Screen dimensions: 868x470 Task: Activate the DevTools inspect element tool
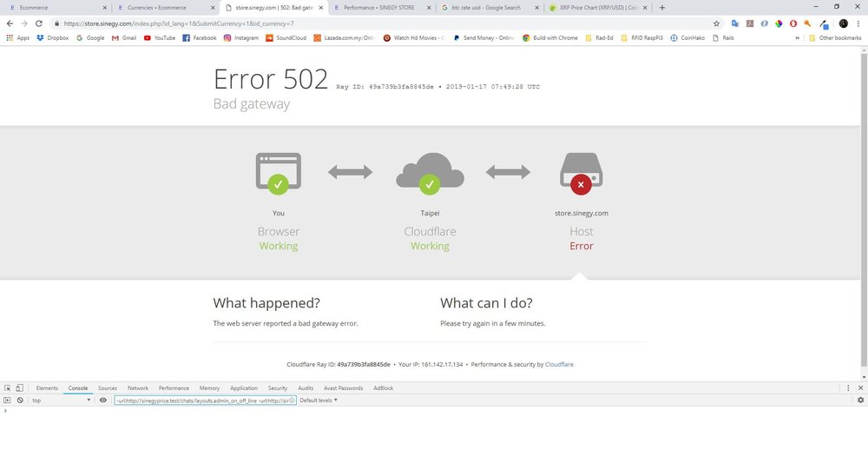7,388
